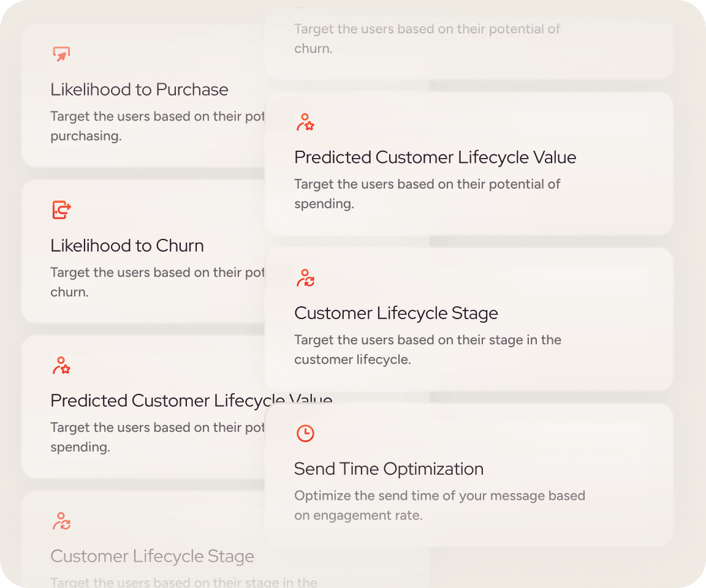Select the Likelihood to Purchase heading
The width and height of the screenshot is (706, 588).
pos(139,89)
